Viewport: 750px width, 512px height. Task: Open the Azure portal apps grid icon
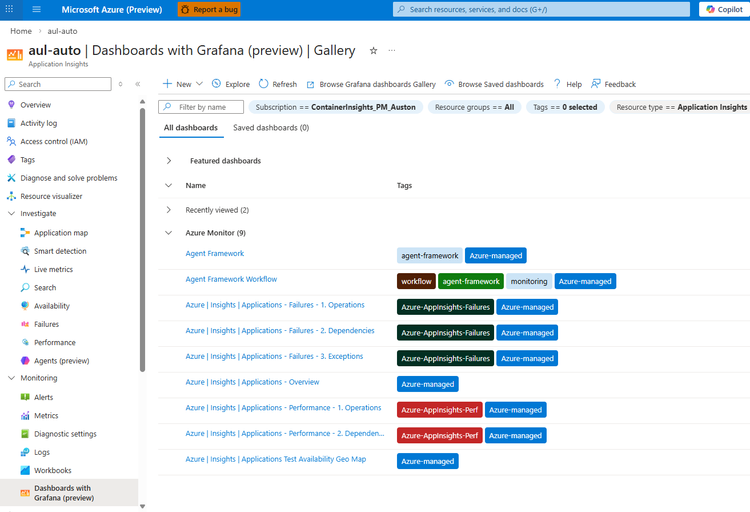(9, 9)
